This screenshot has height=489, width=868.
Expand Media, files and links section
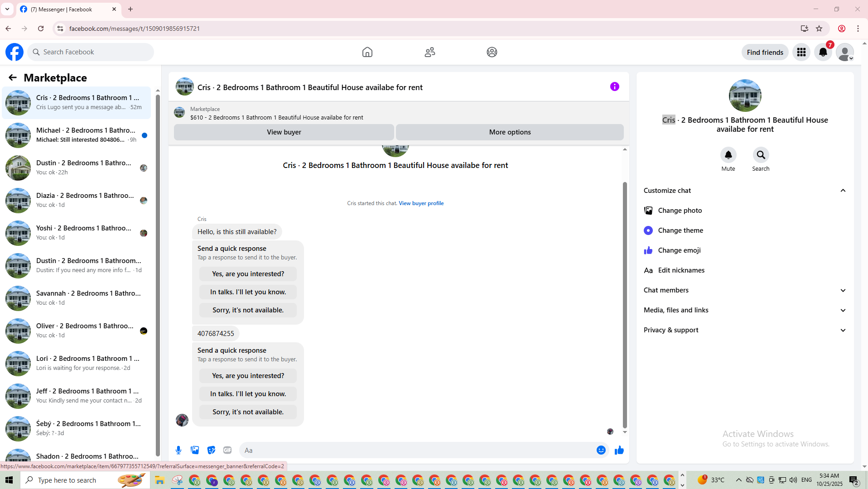(x=745, y=310)
